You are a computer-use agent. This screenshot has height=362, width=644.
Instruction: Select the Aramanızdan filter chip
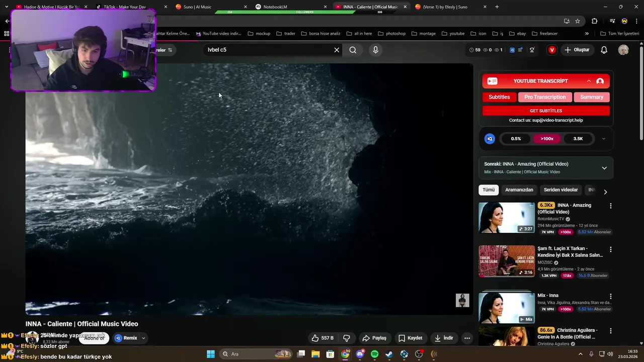point(519,190)
